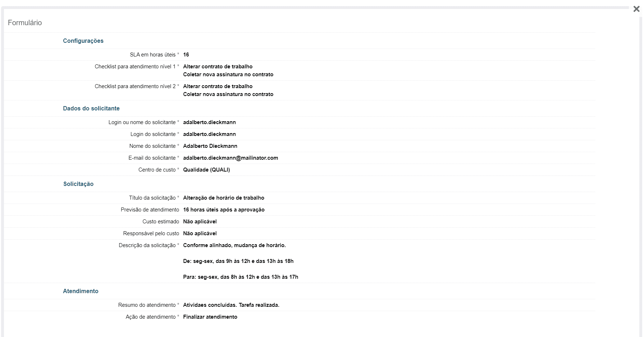This screenshot has width=644, height=337.
Task: Click the text 16 horas úteis após a aprovação
Action: (224, 210)
